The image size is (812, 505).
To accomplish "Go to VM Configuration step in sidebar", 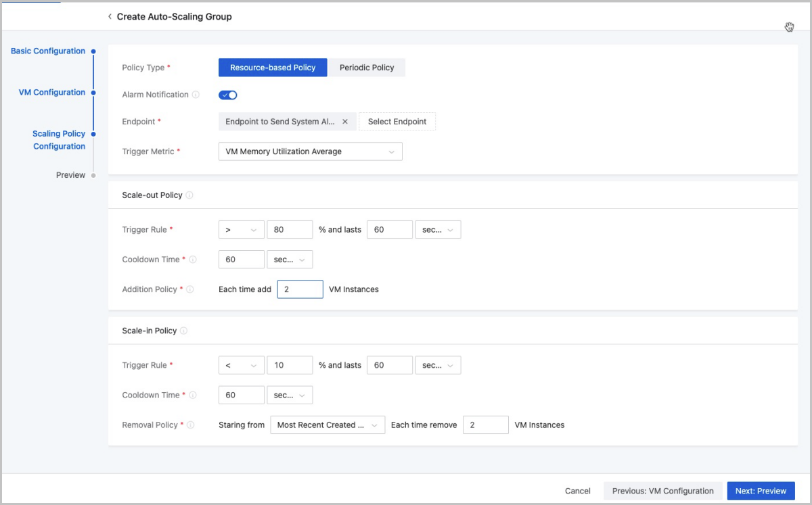I will coord(52,93).
